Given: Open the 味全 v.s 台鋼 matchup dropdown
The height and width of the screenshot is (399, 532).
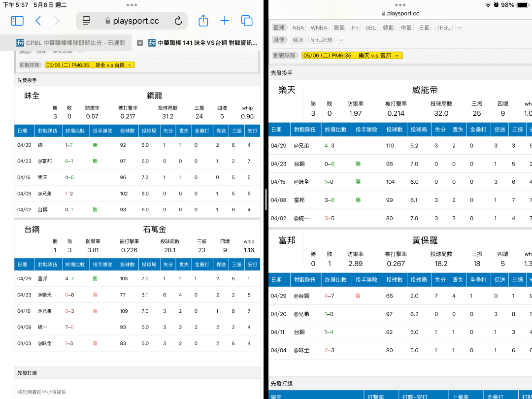Looking at the screenshot, I should point(90,65).
